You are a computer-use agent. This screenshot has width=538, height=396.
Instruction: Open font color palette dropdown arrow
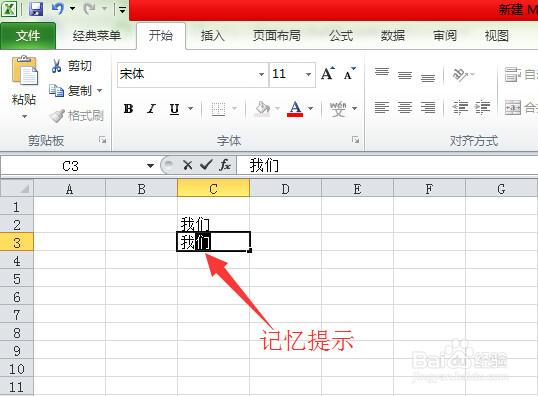(311, 109)
